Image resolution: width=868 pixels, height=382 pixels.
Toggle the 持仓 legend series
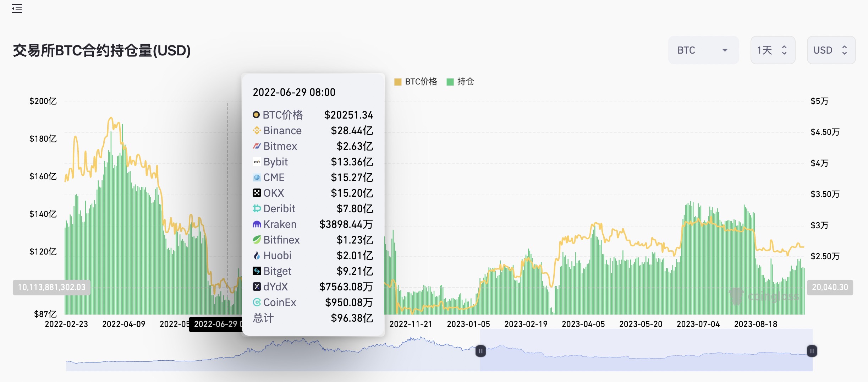[x=460, y=82]
